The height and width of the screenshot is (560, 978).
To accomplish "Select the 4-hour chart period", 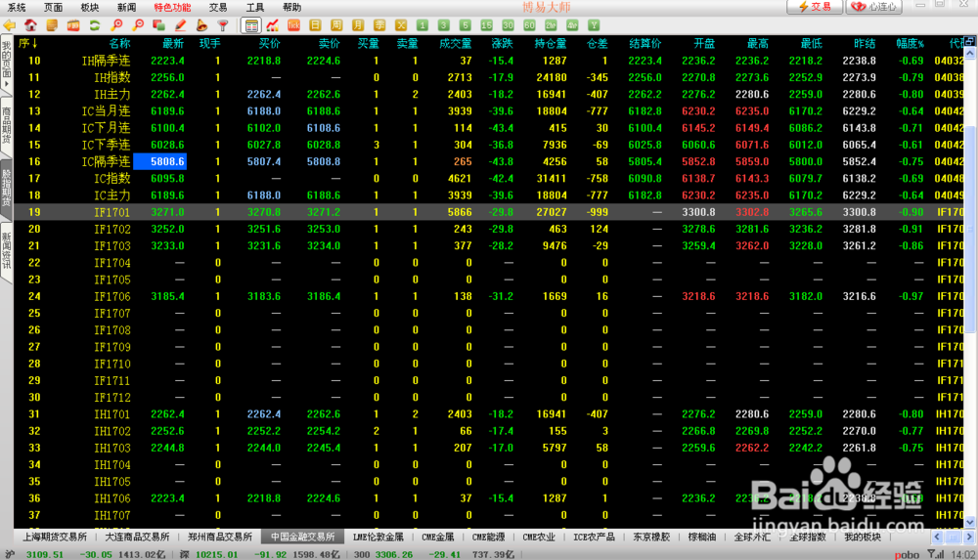I will click(572, 25).
